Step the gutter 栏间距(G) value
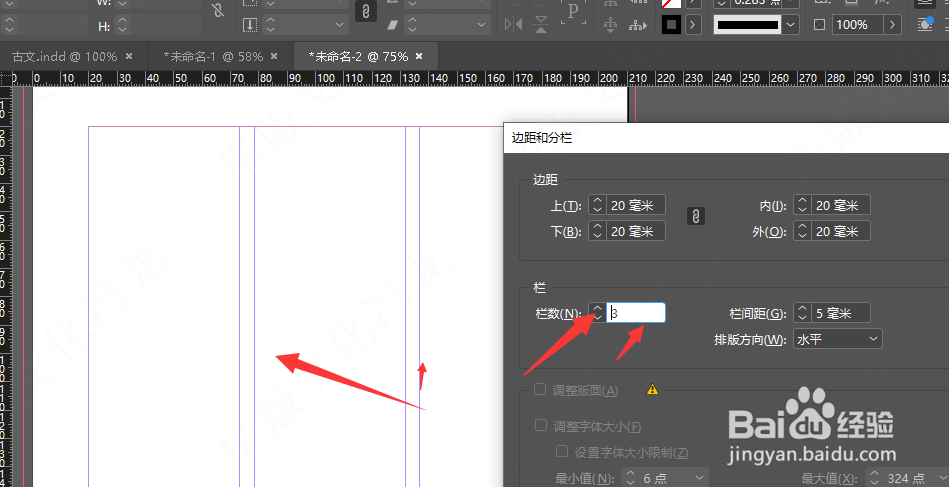 click(803, 313)
